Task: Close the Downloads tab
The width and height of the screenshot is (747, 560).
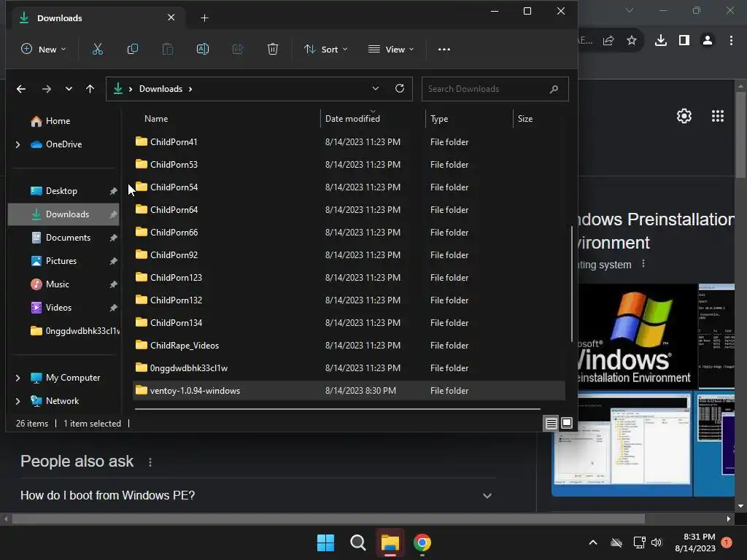Action: pos(171,17)
